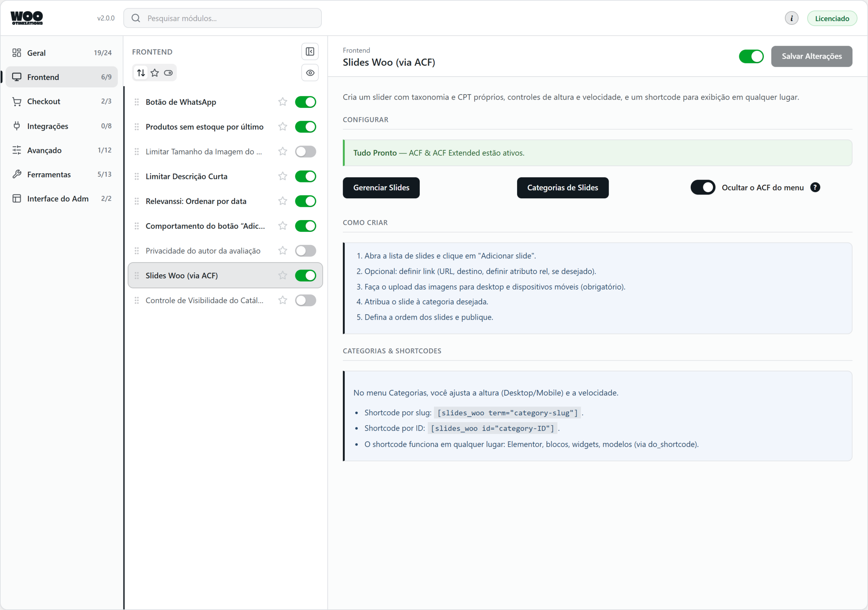The height and width of the screenshot is (610, 868).
Task: Enable Privacidade do autor da avaliação toggle
Action: coord(305,250)
